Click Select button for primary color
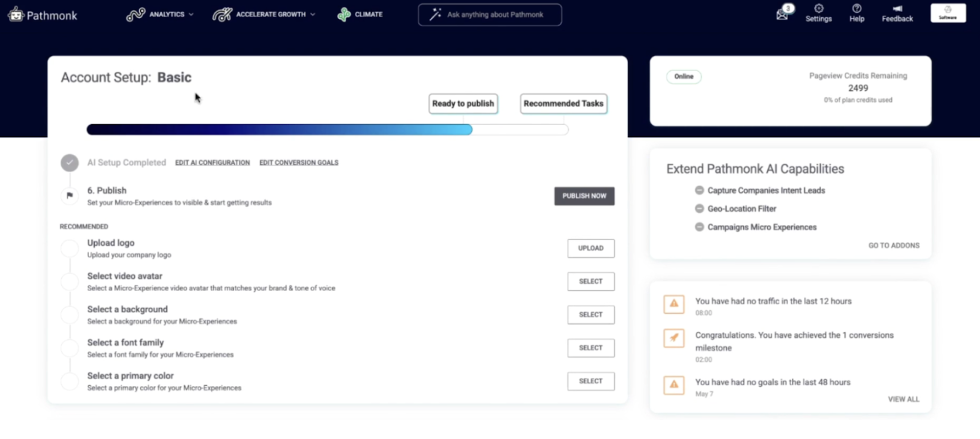The height and width of the screenshot is (439, 980). pos(591,381)
